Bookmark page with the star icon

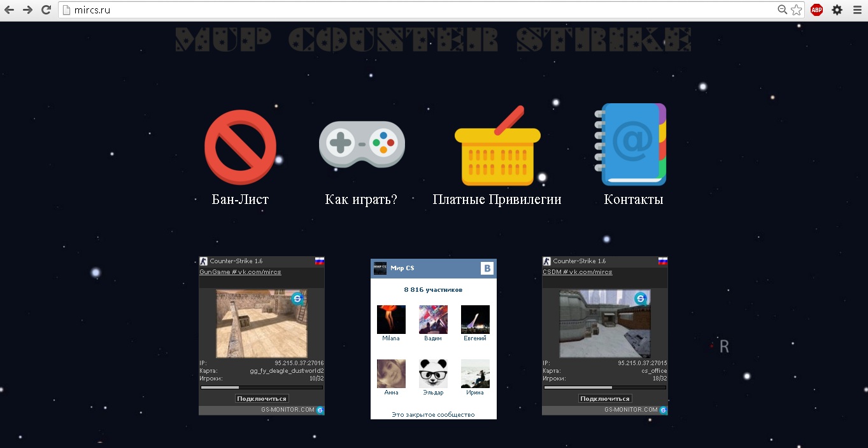[x=796, y=10]
